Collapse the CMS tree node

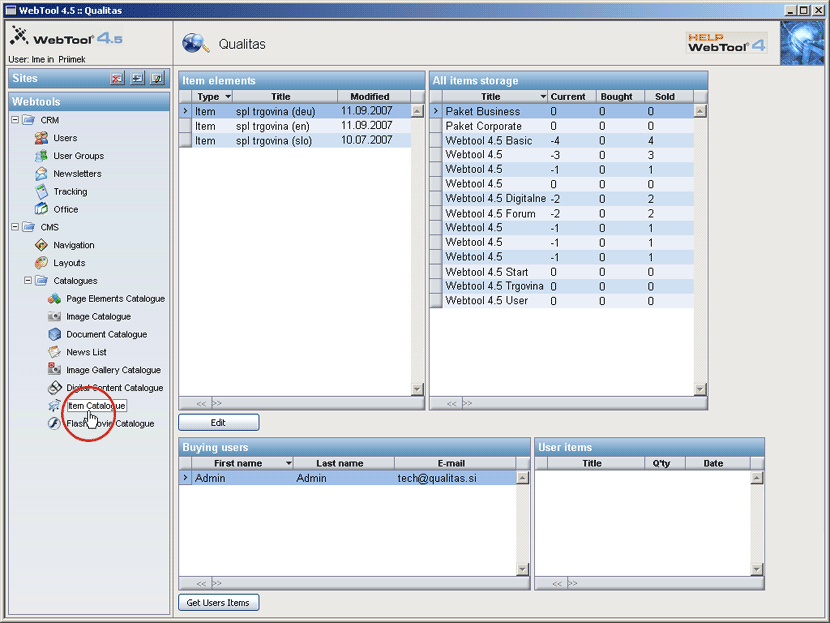(15, 227)
